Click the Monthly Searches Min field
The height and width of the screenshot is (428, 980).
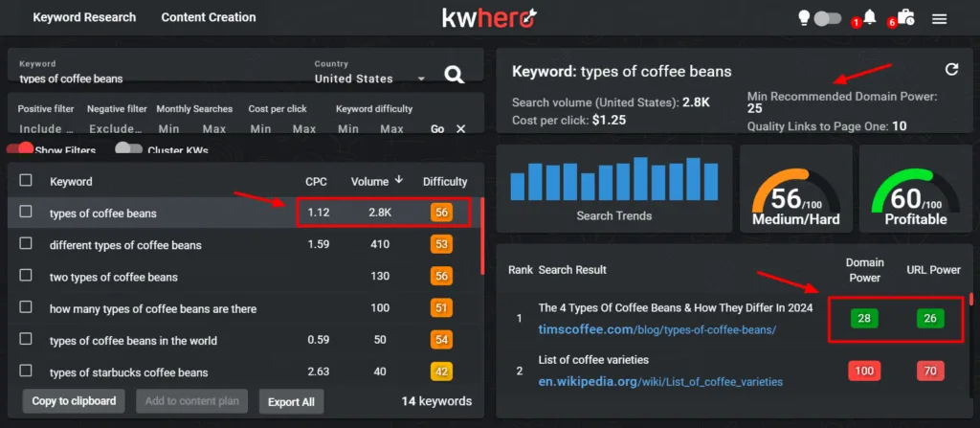[x=168, y=129]
